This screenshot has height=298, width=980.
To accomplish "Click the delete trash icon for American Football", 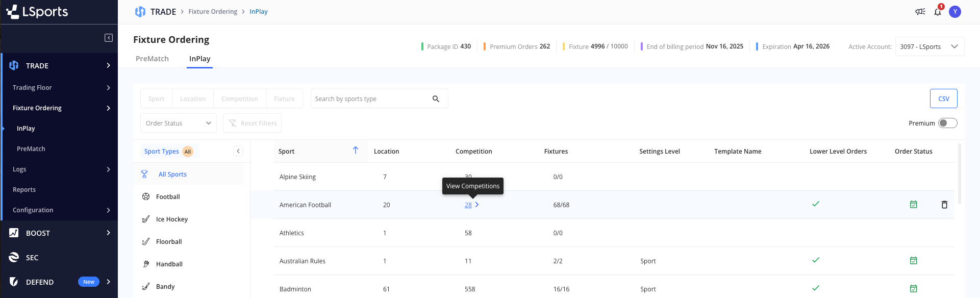I will tap(944, 205).
